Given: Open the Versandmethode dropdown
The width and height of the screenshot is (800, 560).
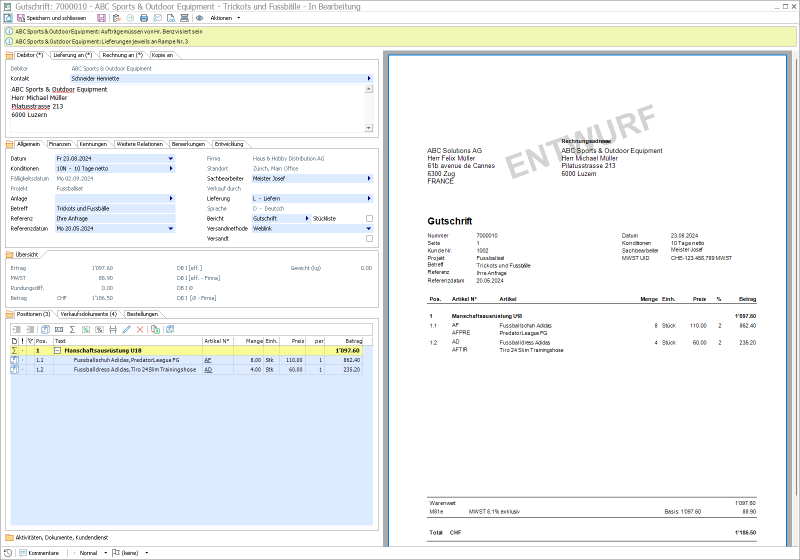Looking at the screenshot, I should click(369, 228).
